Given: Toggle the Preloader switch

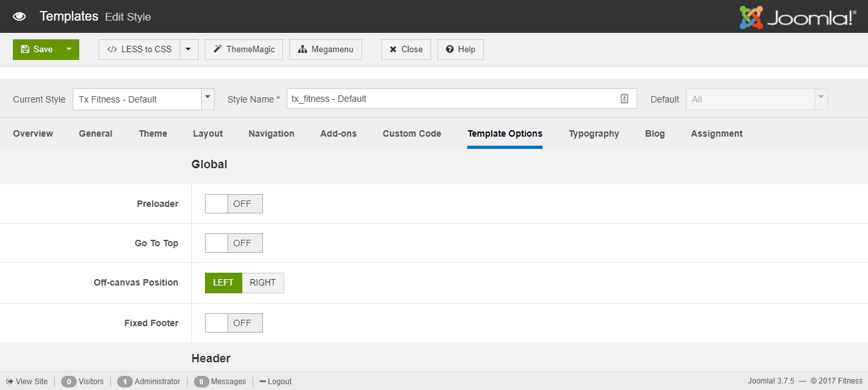Looking at the screenshot, I should point(233,204).
